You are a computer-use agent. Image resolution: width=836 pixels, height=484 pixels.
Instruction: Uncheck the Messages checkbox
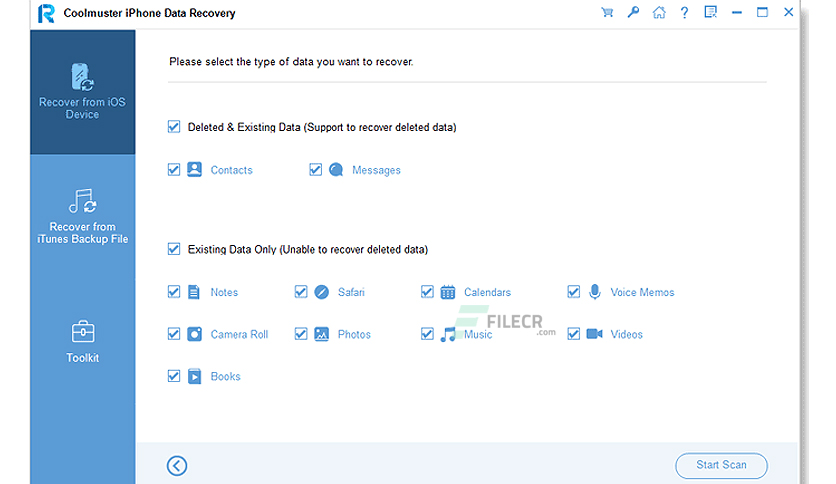(x=316, y=170)
